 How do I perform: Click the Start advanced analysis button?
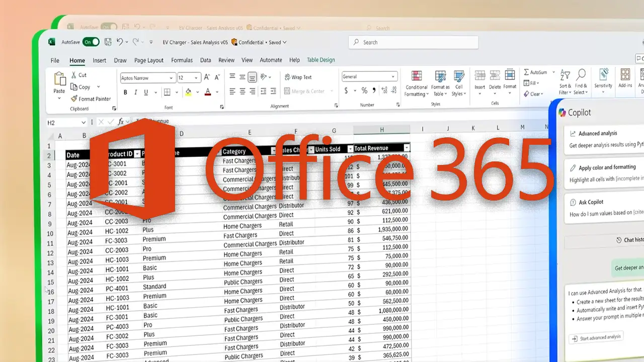click(x=596, y=338)
